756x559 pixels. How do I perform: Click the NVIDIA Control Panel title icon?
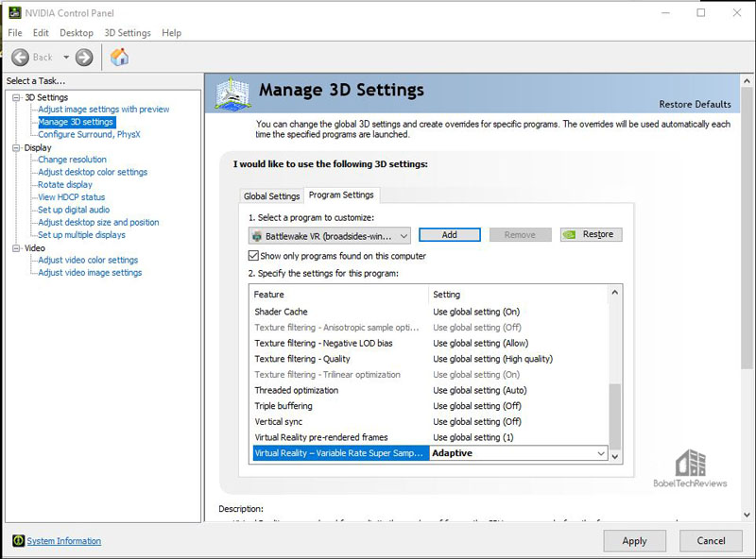(x=15, y=12)
